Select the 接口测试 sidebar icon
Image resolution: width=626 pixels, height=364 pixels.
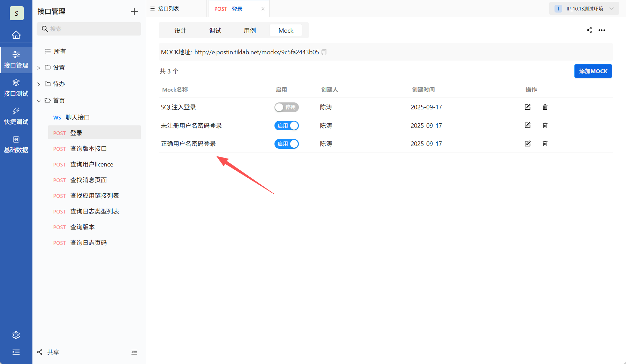16,87
